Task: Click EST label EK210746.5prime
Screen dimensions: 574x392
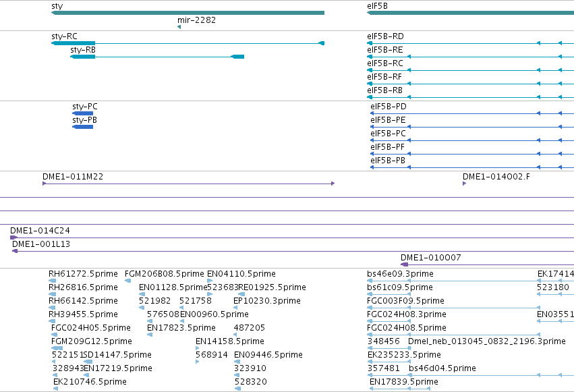Action: point(90,382)
